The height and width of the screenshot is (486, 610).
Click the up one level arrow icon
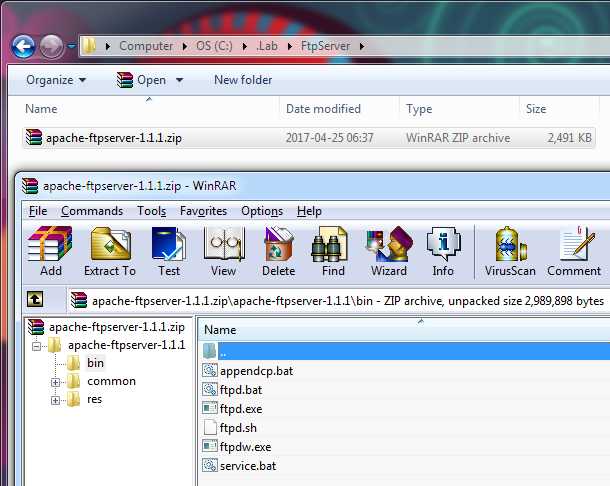35,300
